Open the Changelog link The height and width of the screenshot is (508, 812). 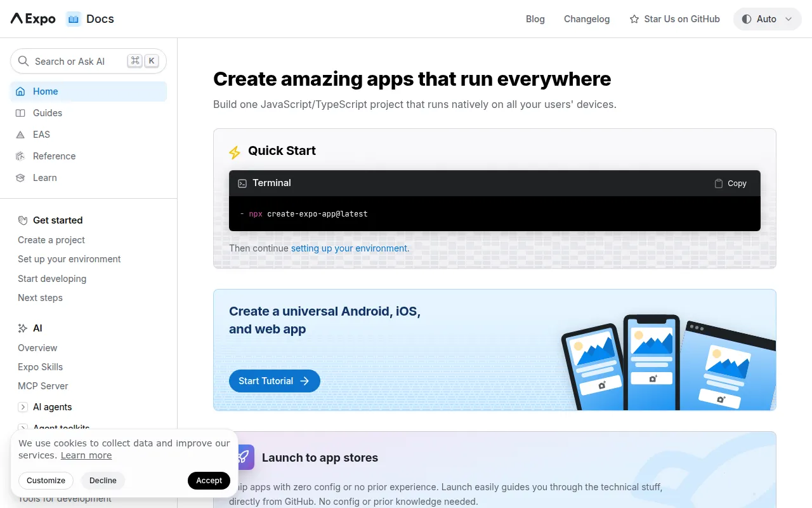pyautogui.click(x=587, y=19)
